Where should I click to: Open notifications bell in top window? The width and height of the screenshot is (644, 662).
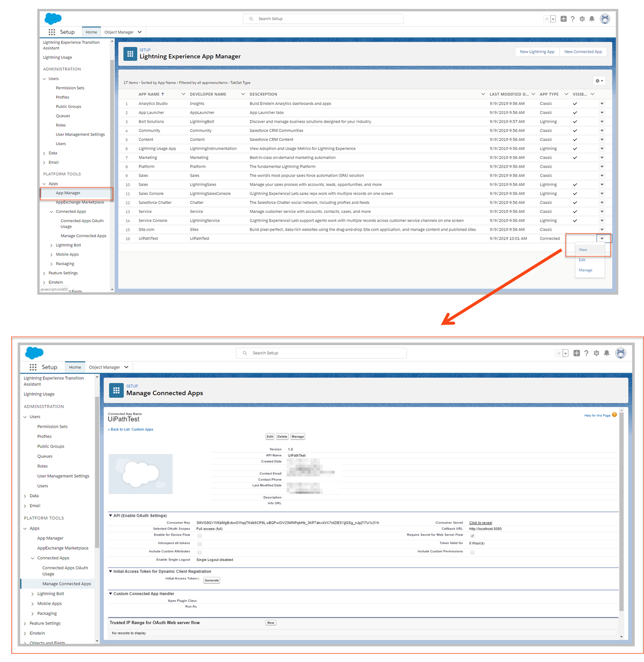[591, 19]
